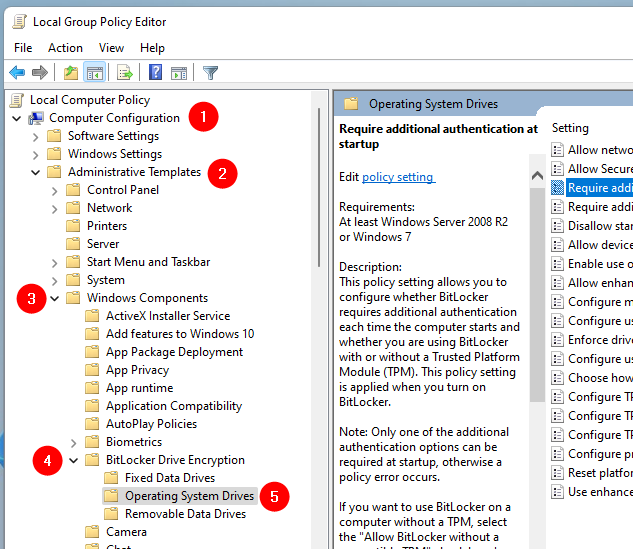Toggle the Show/Hide Action Pane icon

point(179,73)
